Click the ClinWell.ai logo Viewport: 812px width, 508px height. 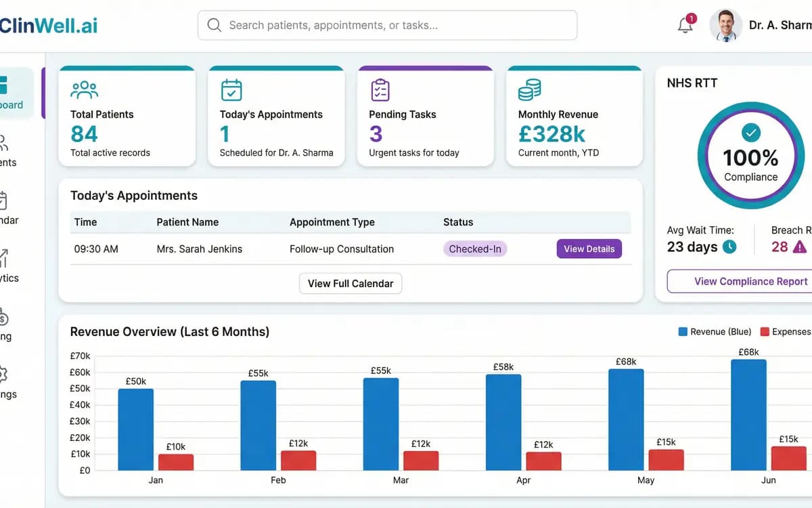48,26
